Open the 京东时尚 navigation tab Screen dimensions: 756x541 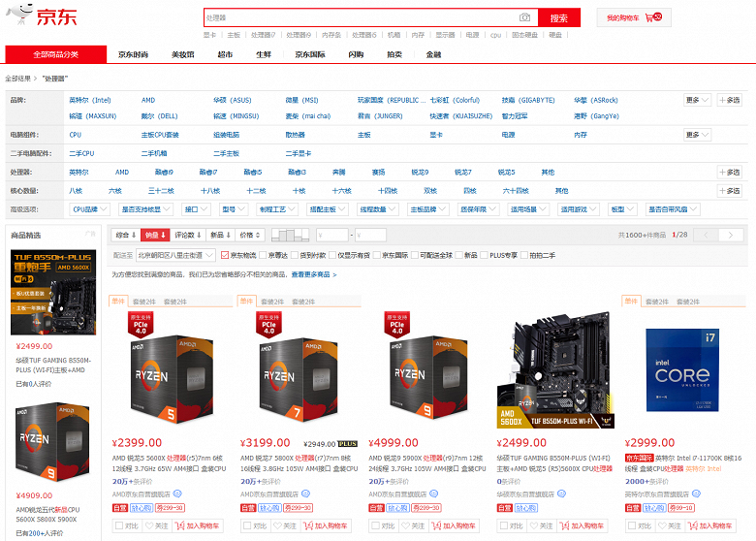point(133,54)
